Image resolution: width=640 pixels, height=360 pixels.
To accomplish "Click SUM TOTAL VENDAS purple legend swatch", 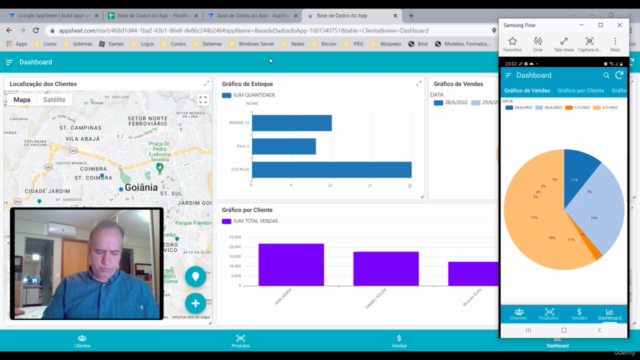I will [227, 221].
